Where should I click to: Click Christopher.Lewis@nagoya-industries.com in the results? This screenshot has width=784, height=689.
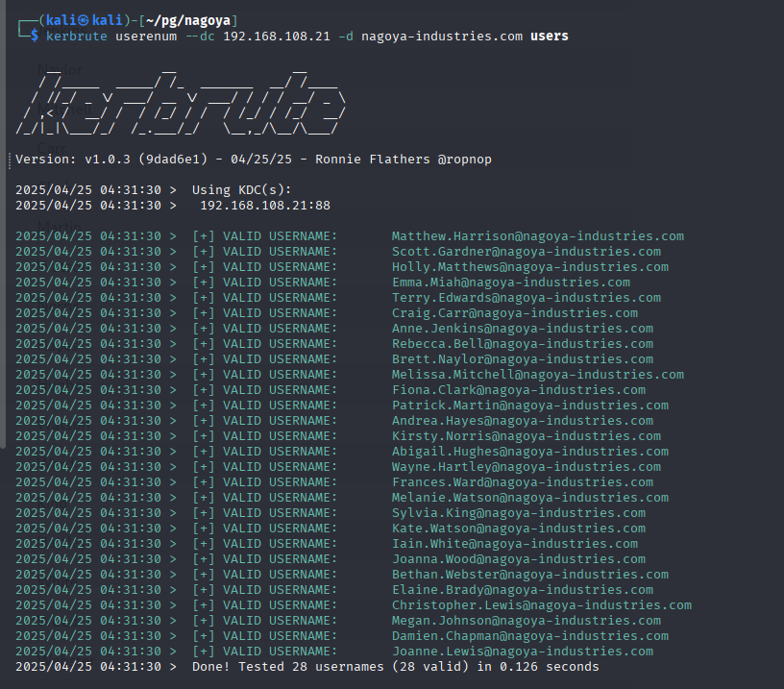coord(541,605)
